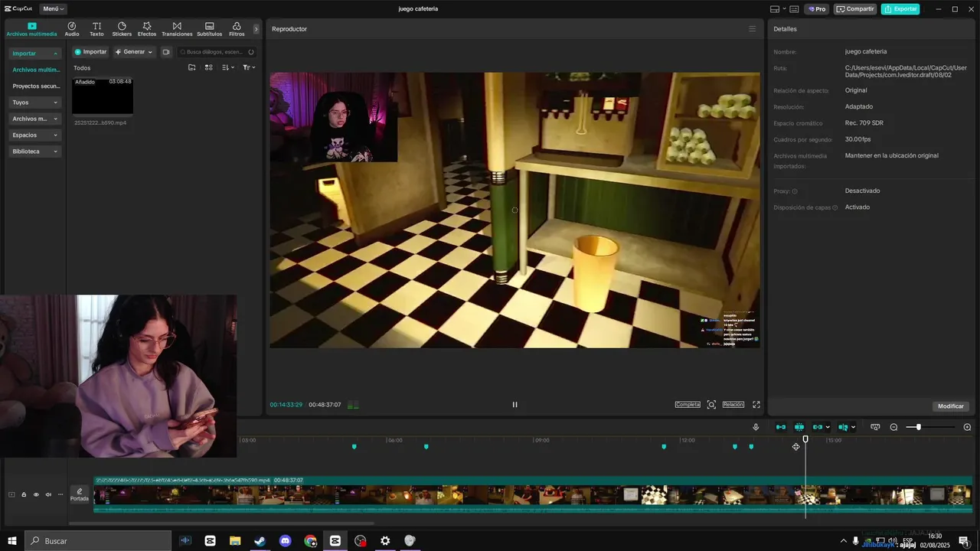Open the Subtítulos panel
This screenshot has height=551, width=980.
pyautogui.click(x=210, y=29)
